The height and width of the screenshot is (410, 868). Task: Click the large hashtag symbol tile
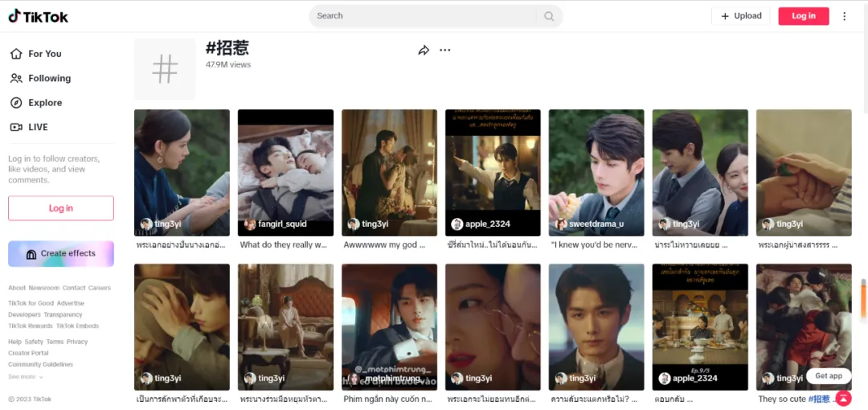point(165,69)
